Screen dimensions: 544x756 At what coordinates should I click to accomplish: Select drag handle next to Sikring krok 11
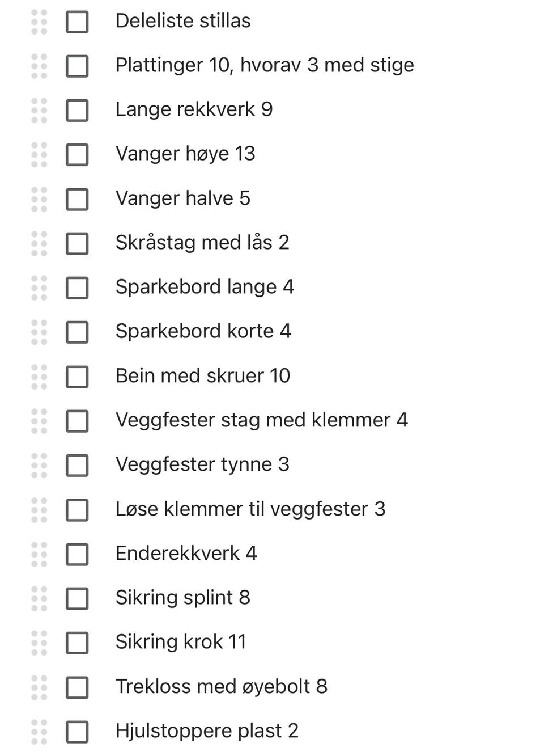tap(39, 643)
